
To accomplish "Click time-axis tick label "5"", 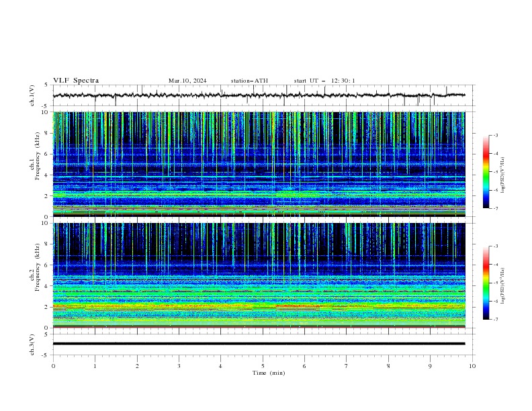I will click(263, 366).
